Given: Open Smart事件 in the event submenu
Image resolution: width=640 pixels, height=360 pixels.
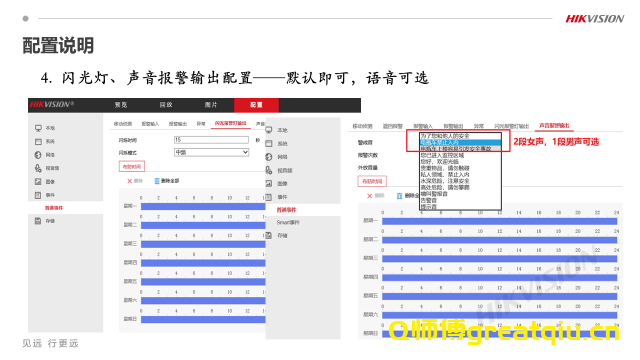Looking at the screenshot, I should pyautogui.click(x=288, y=222).
